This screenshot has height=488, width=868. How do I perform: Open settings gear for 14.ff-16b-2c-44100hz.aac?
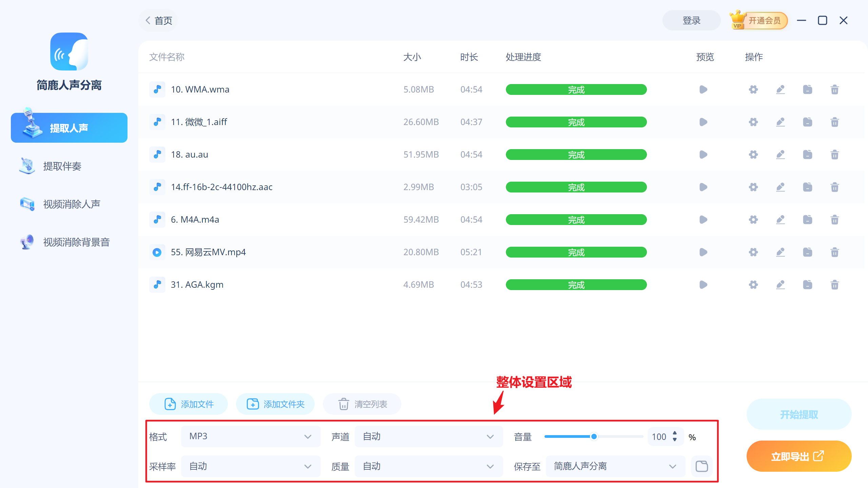pyautogui.click(x=753, y=187)
